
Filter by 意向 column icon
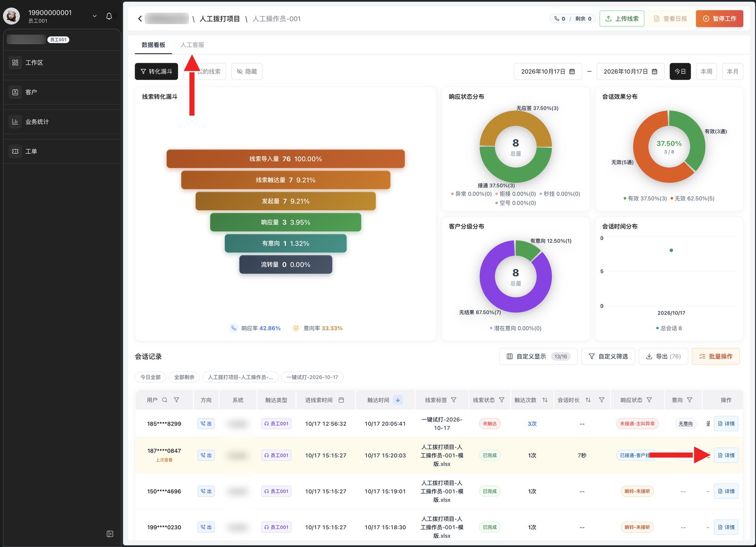(x=690, y=400)
